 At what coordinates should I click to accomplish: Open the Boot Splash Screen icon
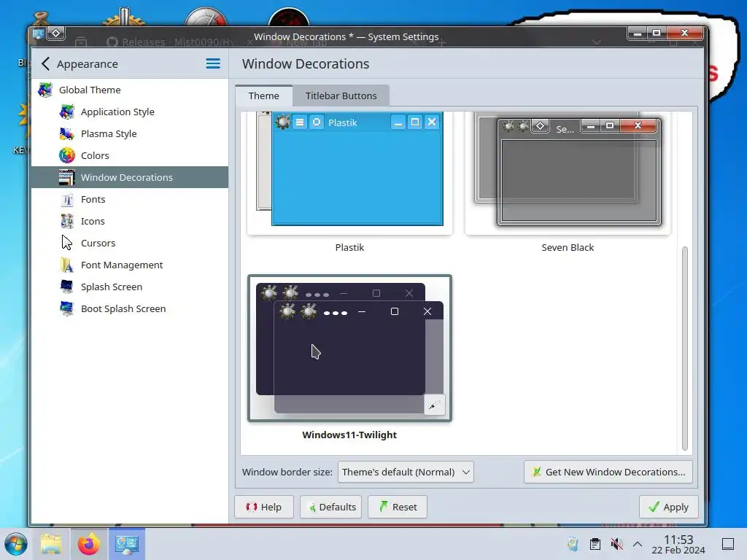click(x=66, y=309)
